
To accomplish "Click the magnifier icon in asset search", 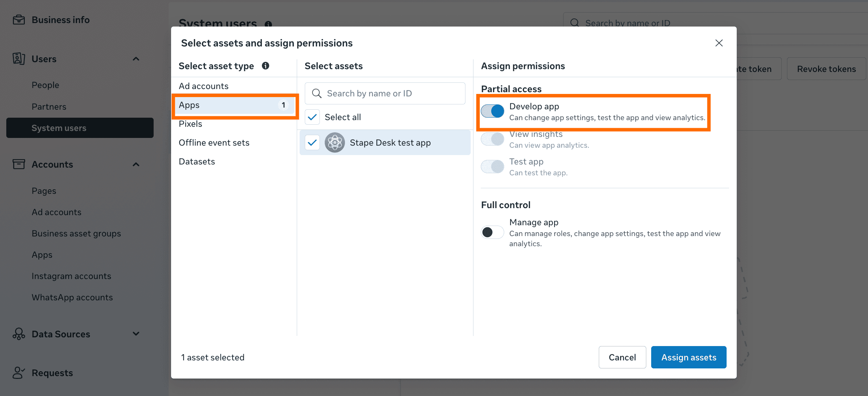I will click(316, 93).
